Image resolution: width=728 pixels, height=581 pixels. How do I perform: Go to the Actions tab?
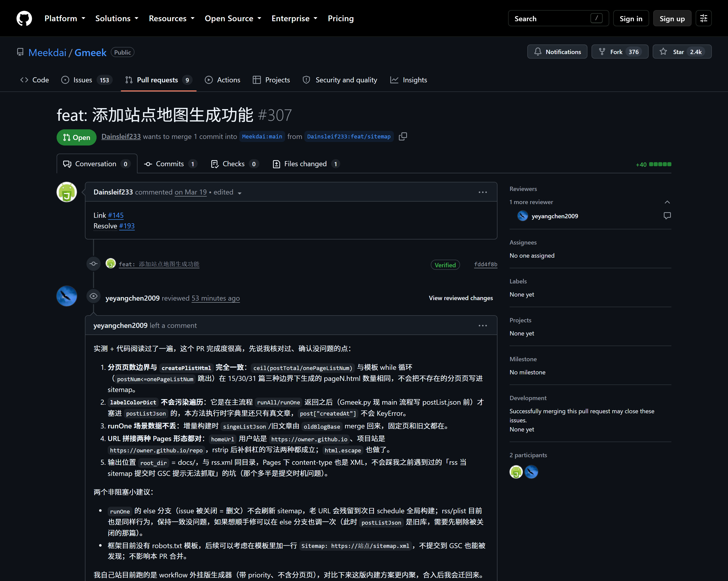pos(222,80)
